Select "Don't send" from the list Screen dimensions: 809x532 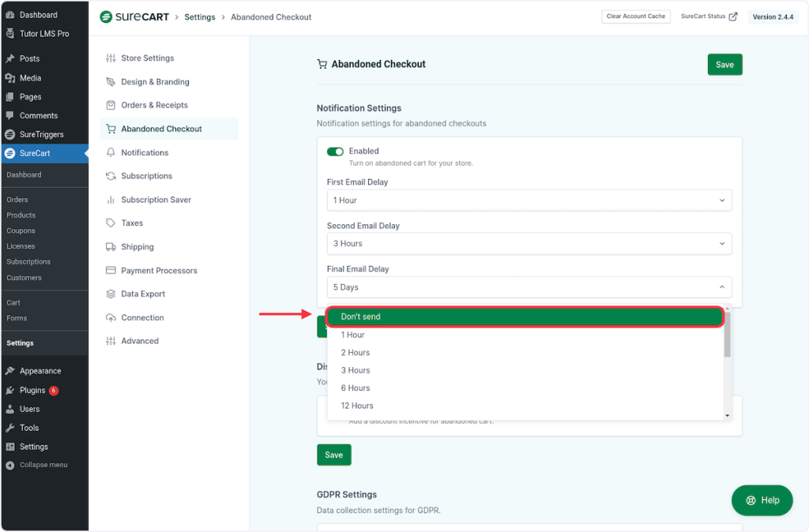[525, 317]
